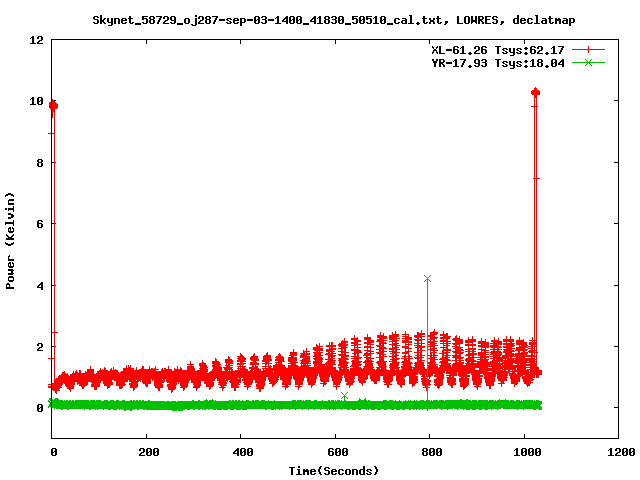Click y-axis tick label 12
The image size is (640, 480).
pos(37,40)
